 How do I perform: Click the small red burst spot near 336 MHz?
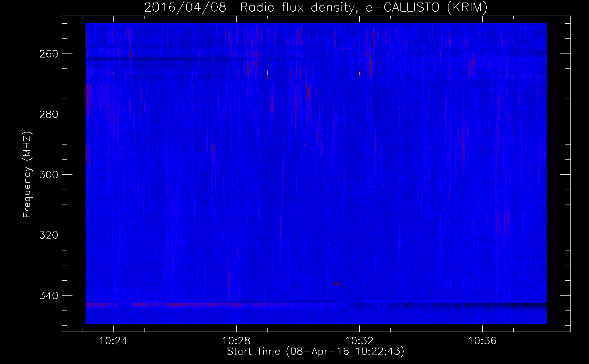336,283
